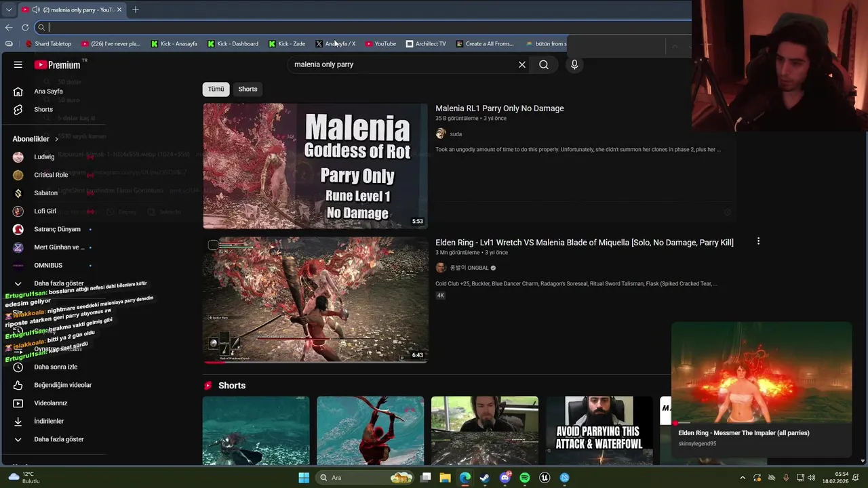Image resolution: width=868 pixels, height=488 pixels.
Task: Open the three-dot menu for Lvl1 Wretch video
Action: point(758,241)
